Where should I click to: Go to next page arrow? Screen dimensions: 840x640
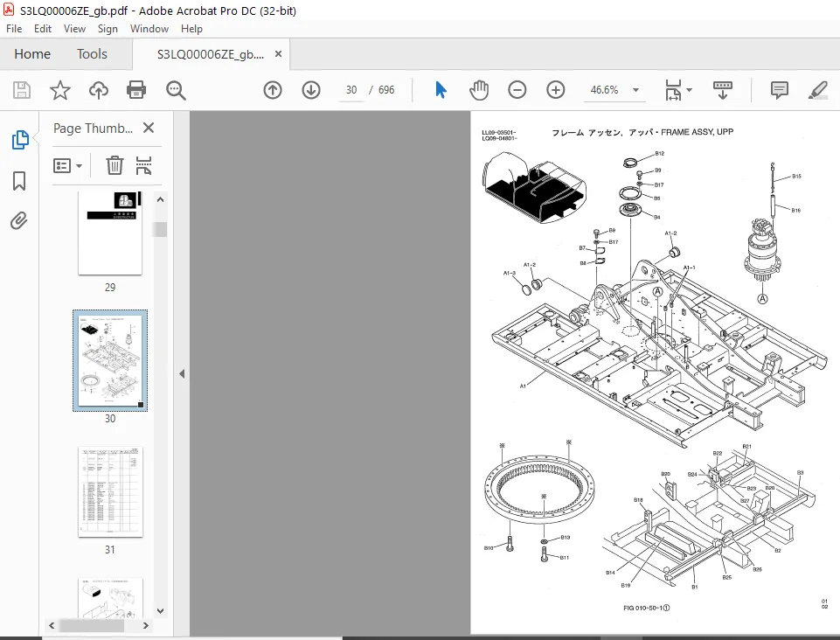[311, 90]
